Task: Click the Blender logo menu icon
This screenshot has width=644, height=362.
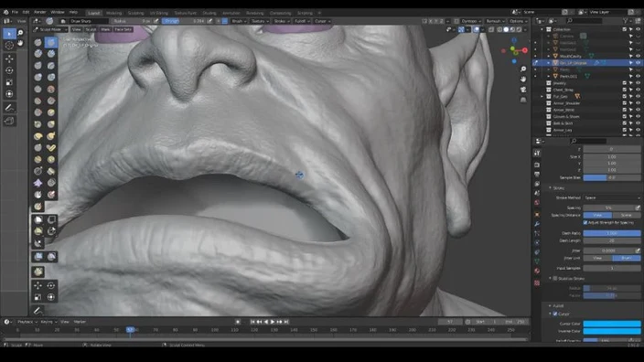Action: coord(5,12)
